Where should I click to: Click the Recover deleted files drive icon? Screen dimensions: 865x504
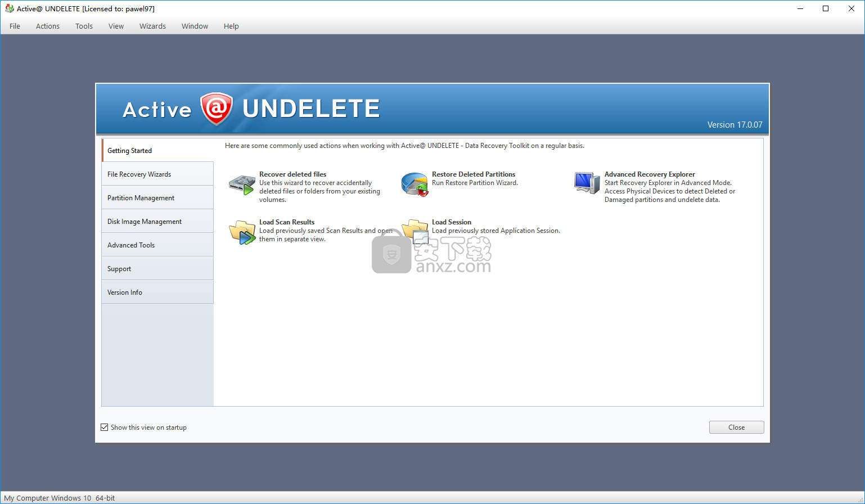242,185
